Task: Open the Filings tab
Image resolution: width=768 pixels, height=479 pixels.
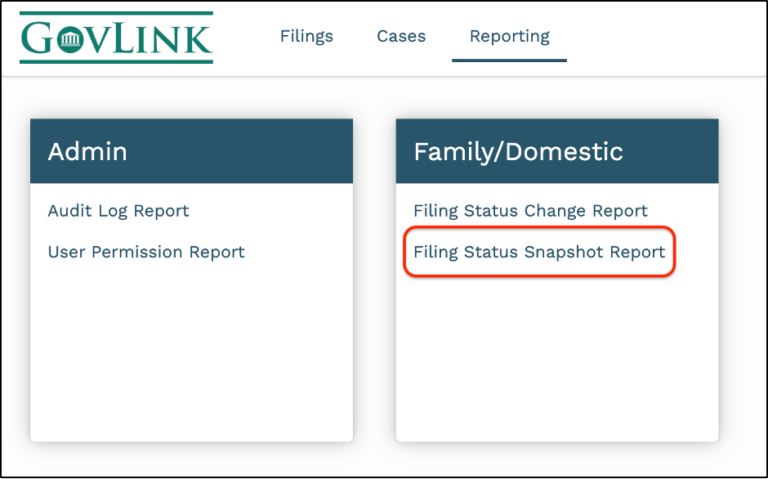Action: [307, 36]
